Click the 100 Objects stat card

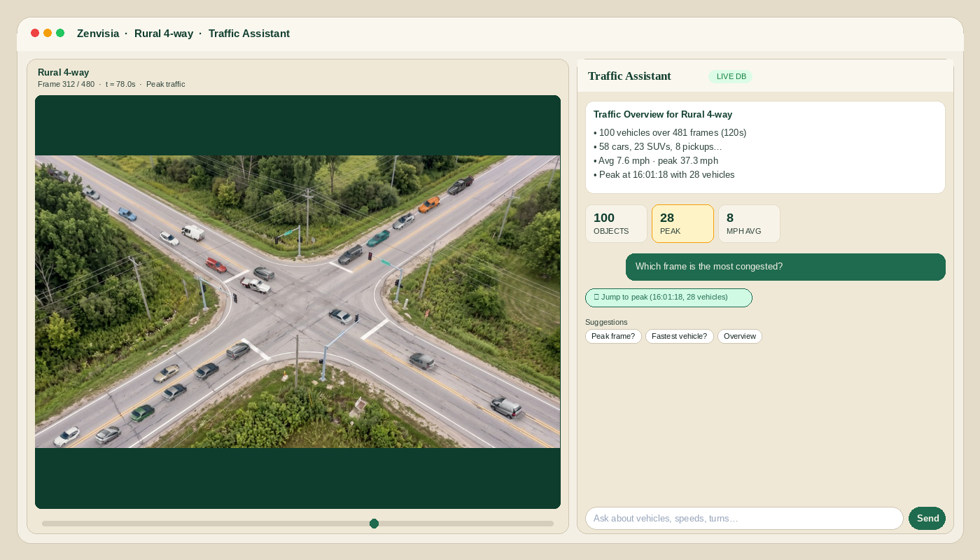tap(616, 224)
